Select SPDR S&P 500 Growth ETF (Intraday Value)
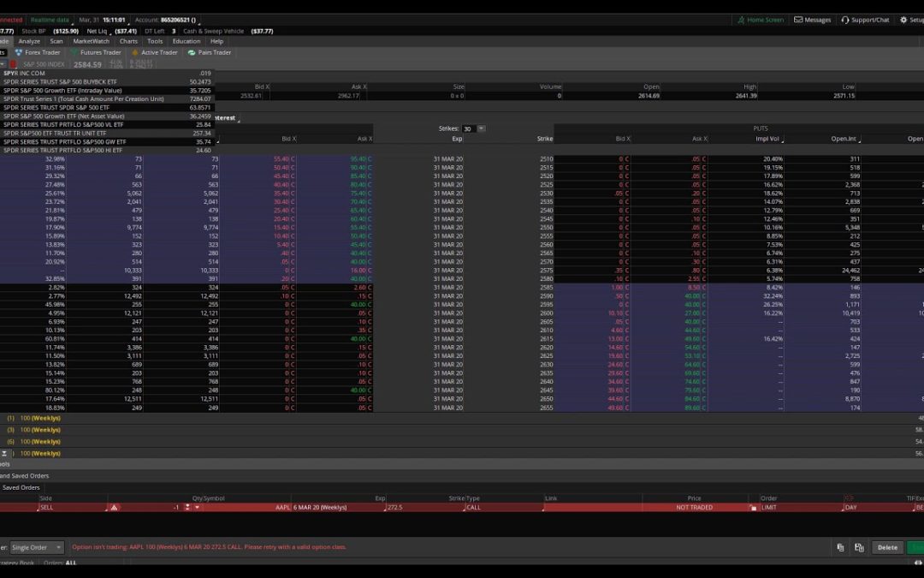The image size is (924, 578). tap(107, 90)
